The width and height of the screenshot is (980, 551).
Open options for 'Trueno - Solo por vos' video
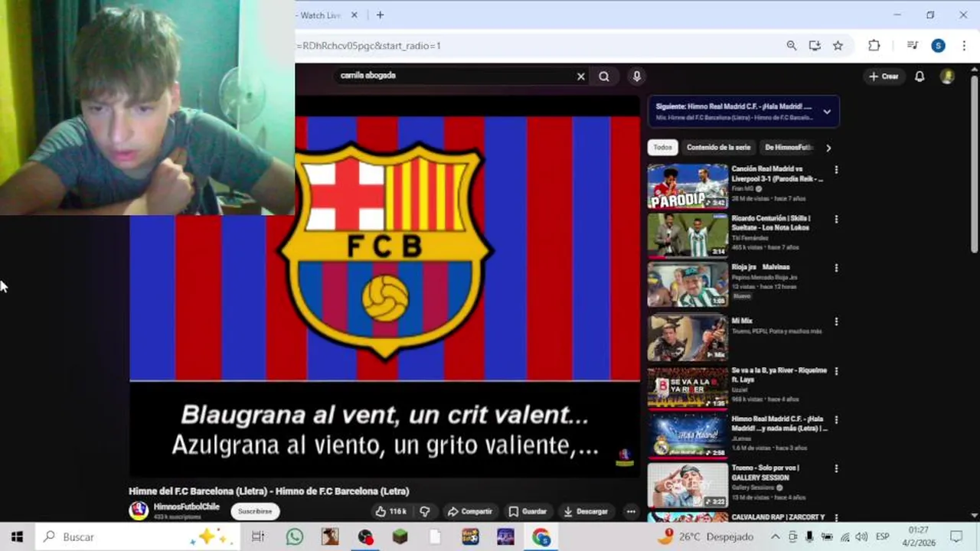point(836,468)
